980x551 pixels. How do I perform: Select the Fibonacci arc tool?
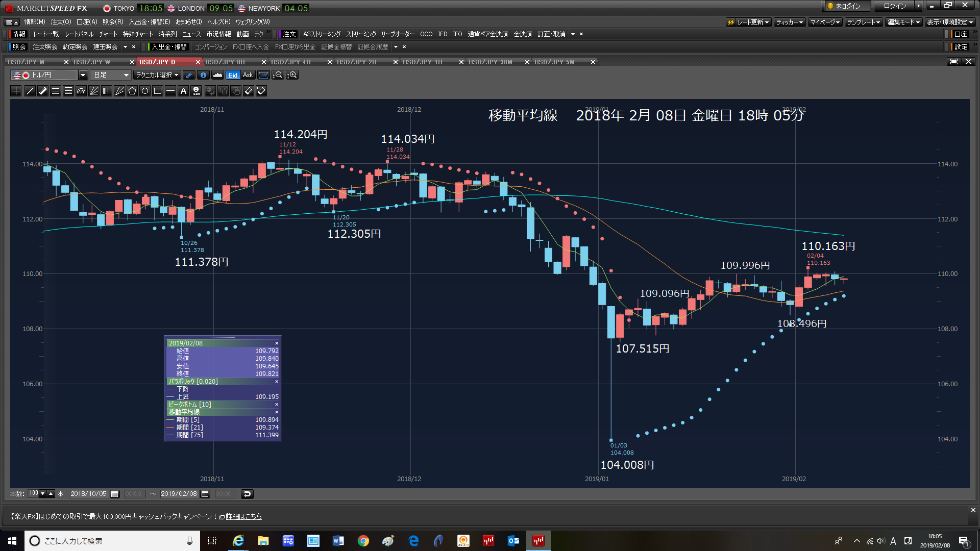[81, 91]
